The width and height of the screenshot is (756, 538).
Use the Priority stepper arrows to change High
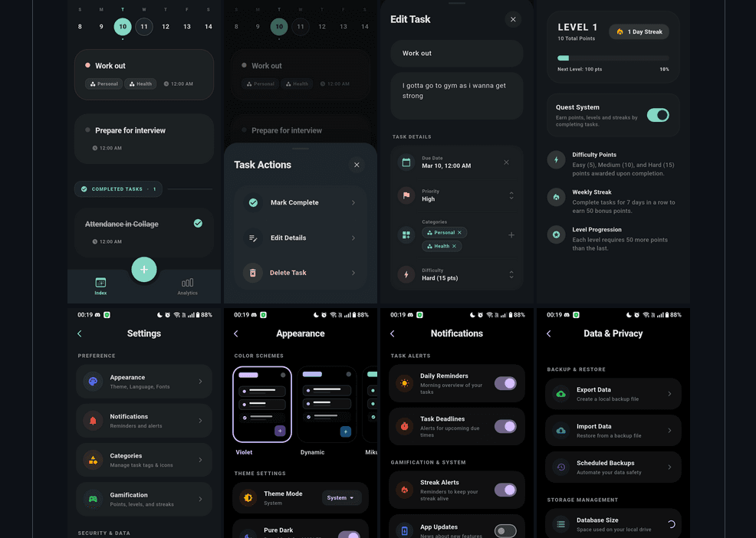[512, 195]
